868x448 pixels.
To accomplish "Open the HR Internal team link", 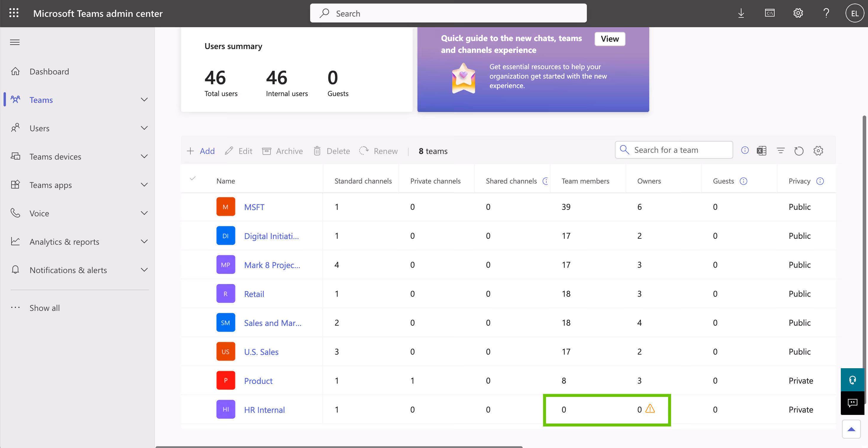I will (264, 410).
